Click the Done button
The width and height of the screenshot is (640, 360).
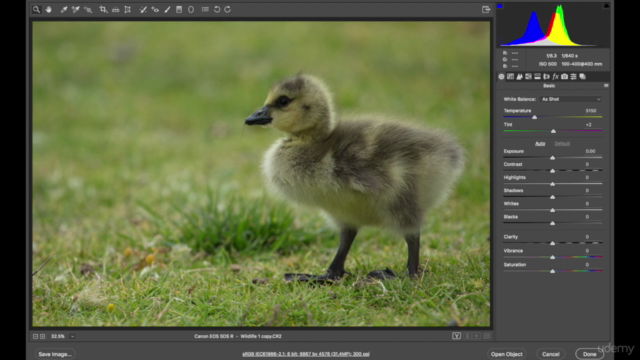coord(589,354)
